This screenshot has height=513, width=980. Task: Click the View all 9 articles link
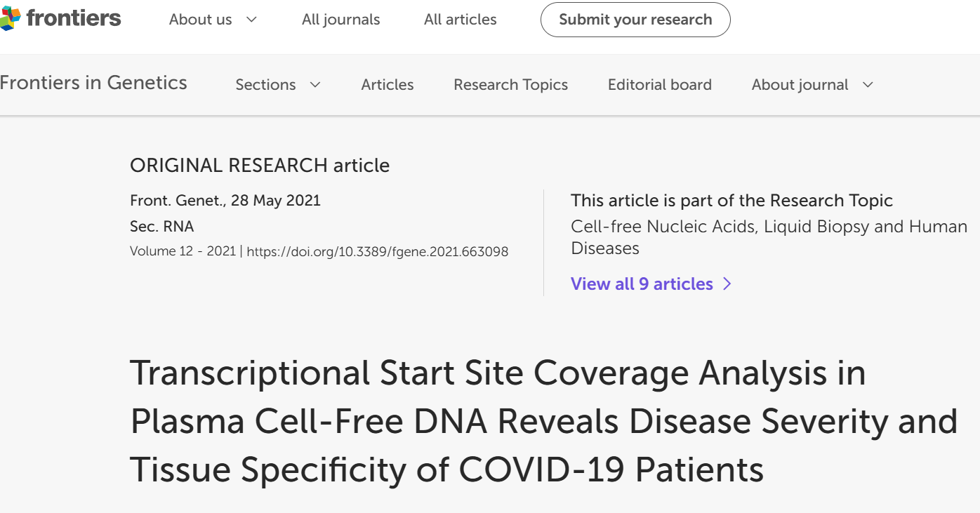pos(642,284)
